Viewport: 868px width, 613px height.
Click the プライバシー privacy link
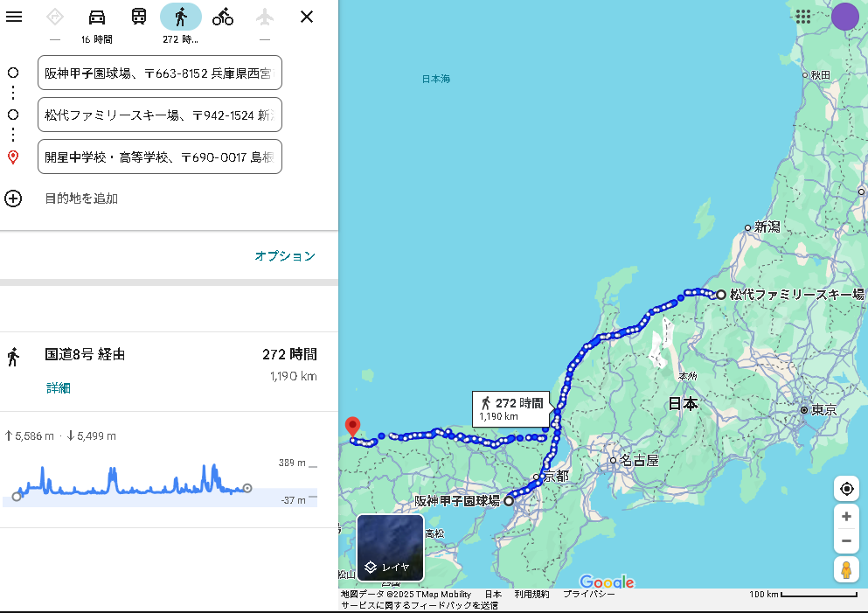pyautogui.click(x=589, y=594)
